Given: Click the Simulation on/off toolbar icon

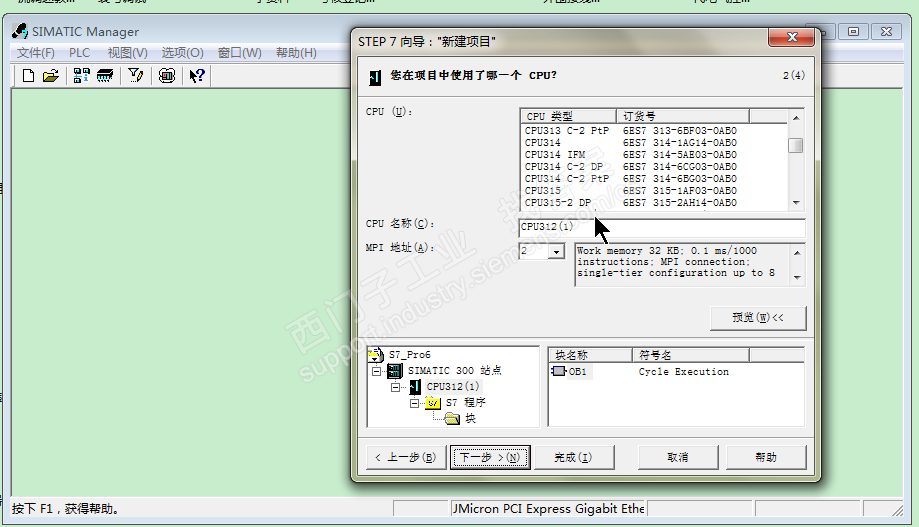Looking at the screenshot, I should coord(167,76).
